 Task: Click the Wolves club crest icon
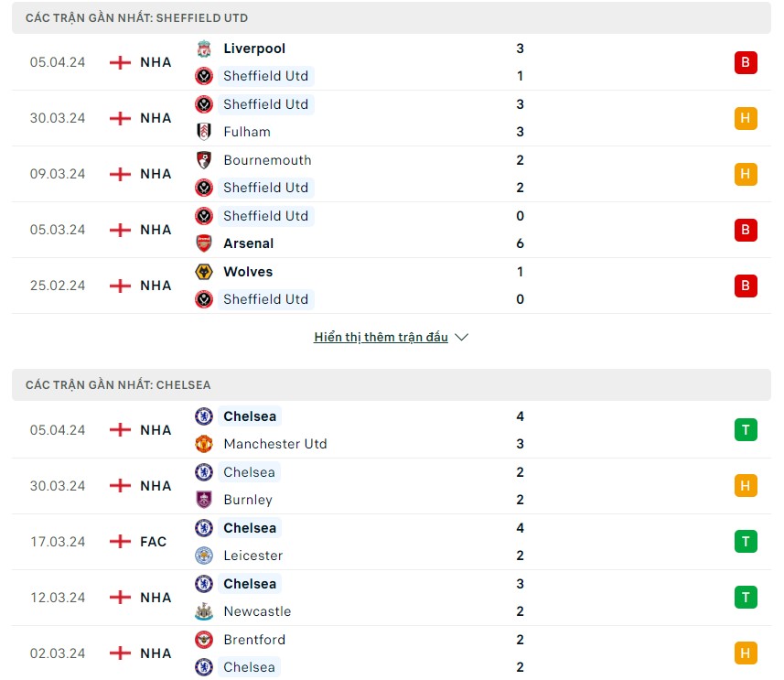click(204, 272)
